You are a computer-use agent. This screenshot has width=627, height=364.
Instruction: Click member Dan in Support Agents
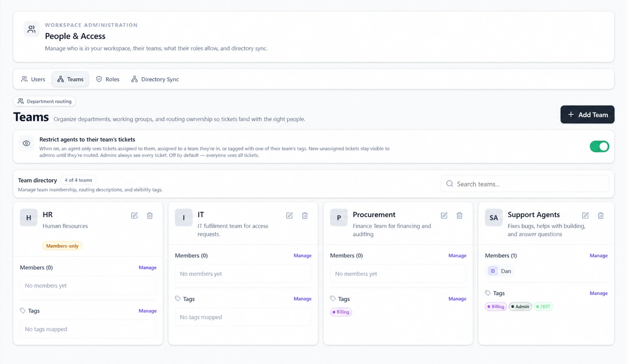(x=500, y=271)
